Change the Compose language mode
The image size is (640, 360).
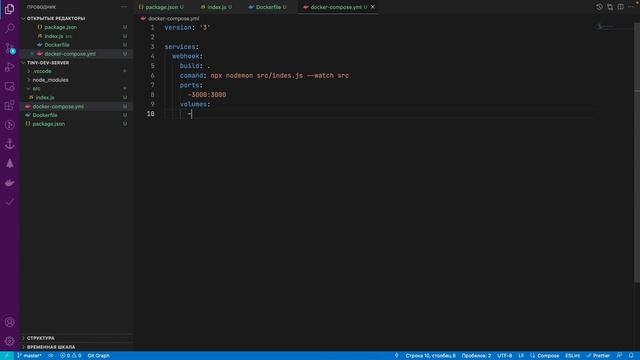point(544,356)
